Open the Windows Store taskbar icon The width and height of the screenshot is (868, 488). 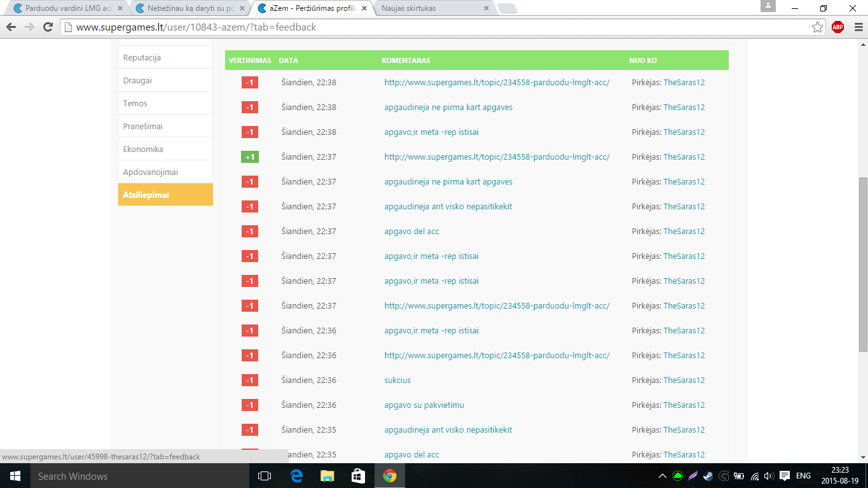click(x=358, y=476)
